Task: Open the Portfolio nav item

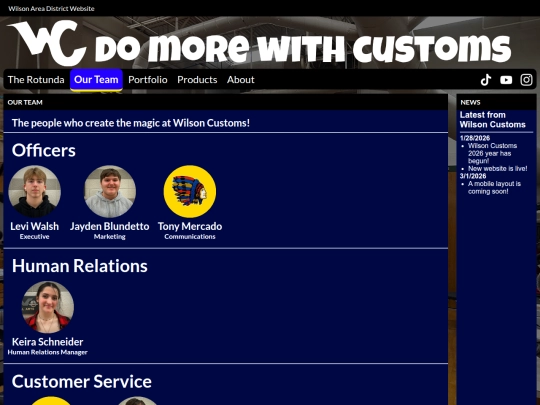Action: [148, 80]
